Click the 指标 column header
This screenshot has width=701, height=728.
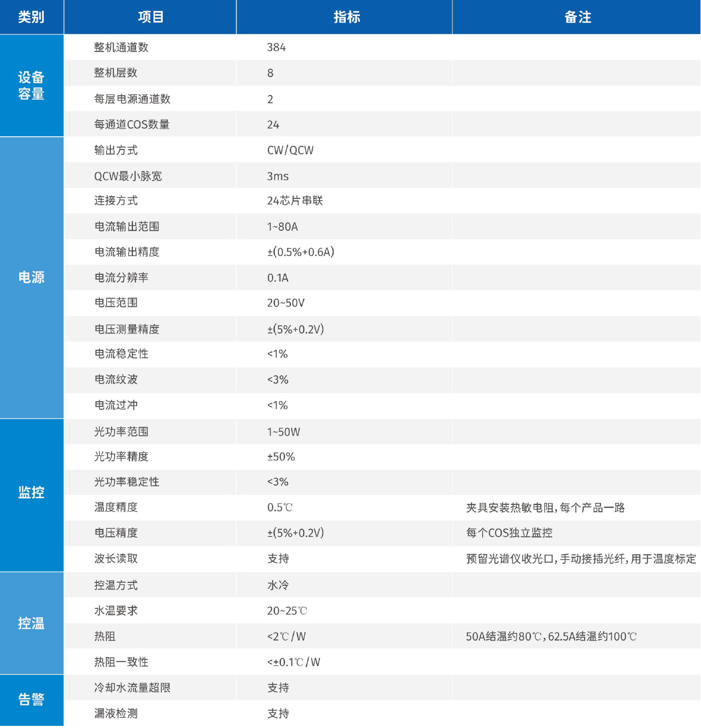tap(346, 17)
